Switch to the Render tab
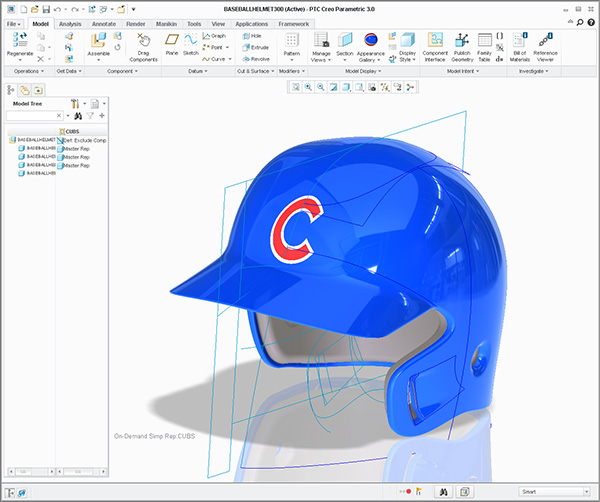This screenshot has width=600, height=502. (135, 24)
